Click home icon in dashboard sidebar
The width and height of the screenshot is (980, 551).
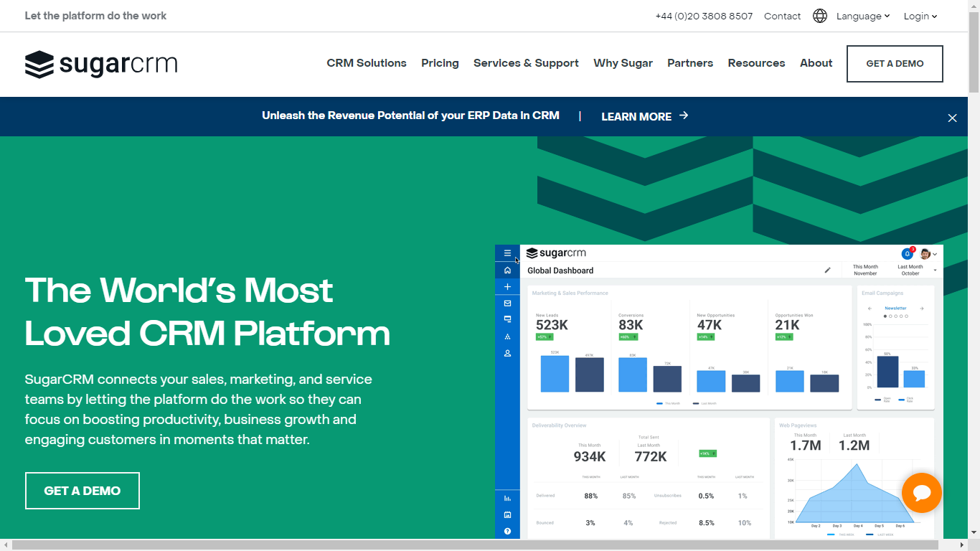click(507, 270)
